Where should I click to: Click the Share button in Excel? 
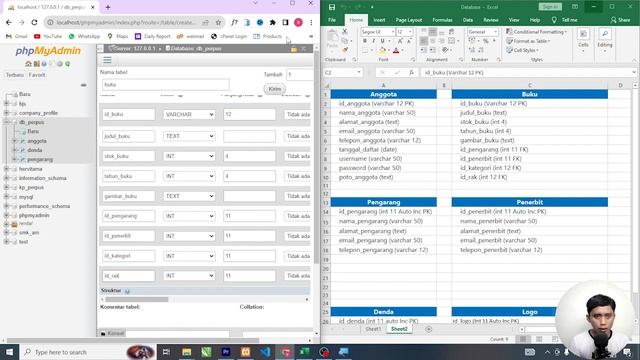click(620, 20)
